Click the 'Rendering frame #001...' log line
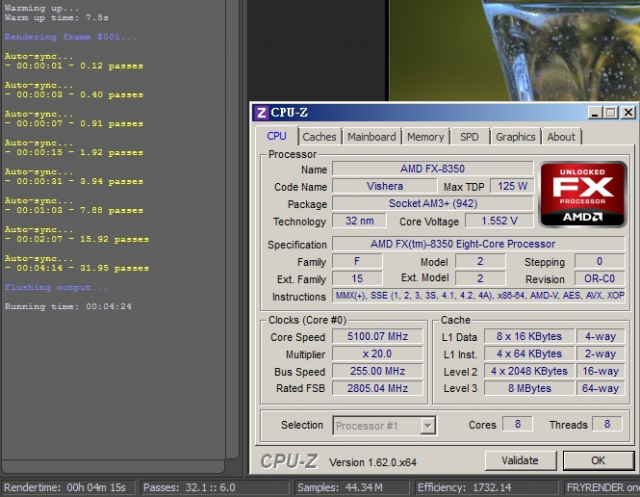This screenshot has width=640, height=497. click(70, 37)
